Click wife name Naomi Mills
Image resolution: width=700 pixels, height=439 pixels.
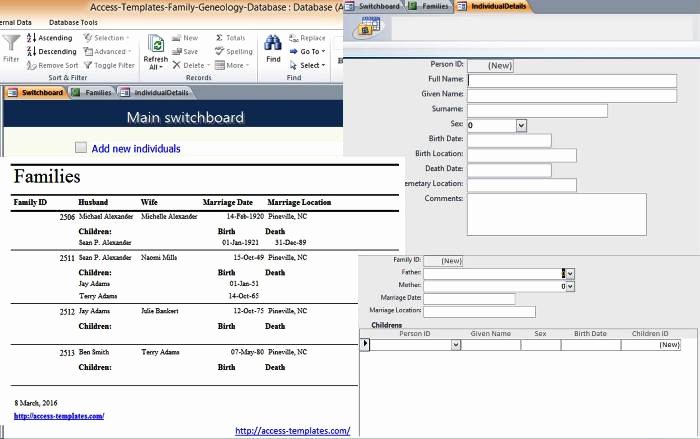pyautogui.click(x=159, y=258)
